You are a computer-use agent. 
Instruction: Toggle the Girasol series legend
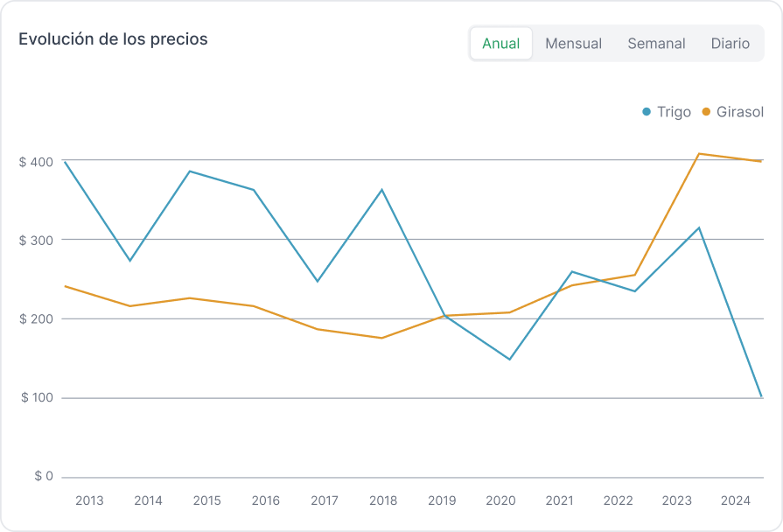[739, 112]
